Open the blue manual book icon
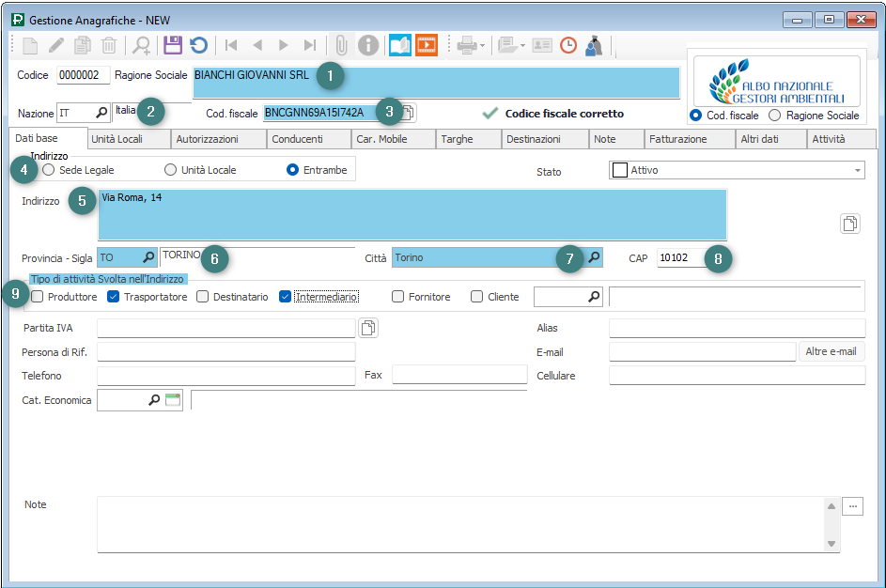 coord(400,45)
